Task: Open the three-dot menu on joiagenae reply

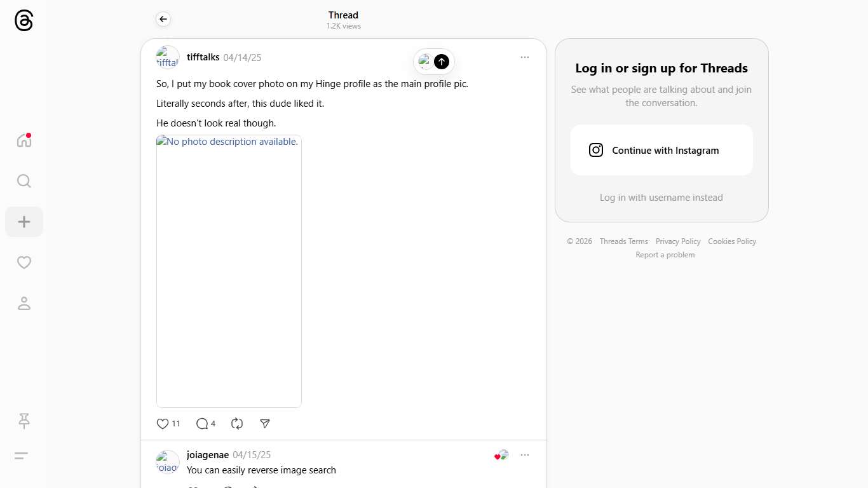Action: tap(524, 455)
